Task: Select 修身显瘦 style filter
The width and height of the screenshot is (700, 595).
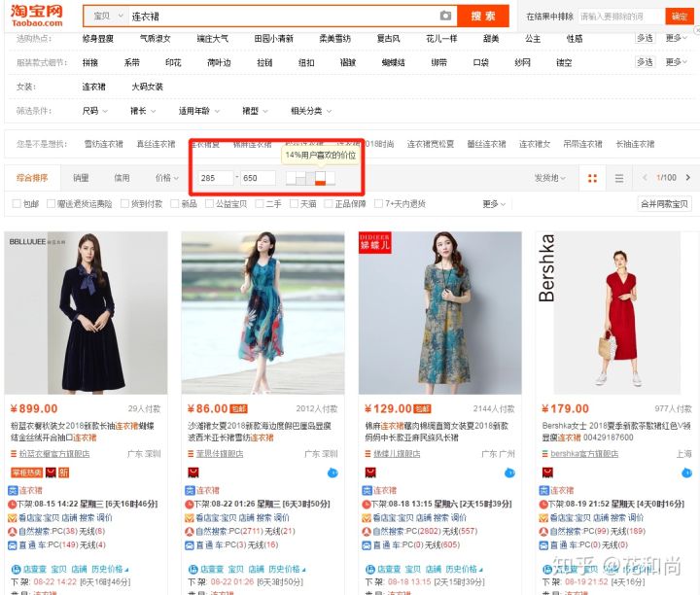Action: point(98,39)
